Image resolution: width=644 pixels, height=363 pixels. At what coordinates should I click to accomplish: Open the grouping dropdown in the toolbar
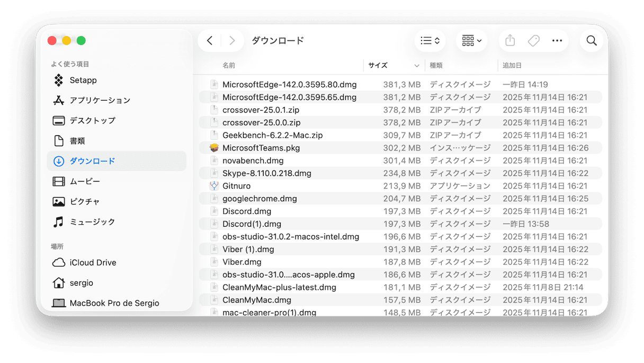pyautogui.click(x=471, y=40)
